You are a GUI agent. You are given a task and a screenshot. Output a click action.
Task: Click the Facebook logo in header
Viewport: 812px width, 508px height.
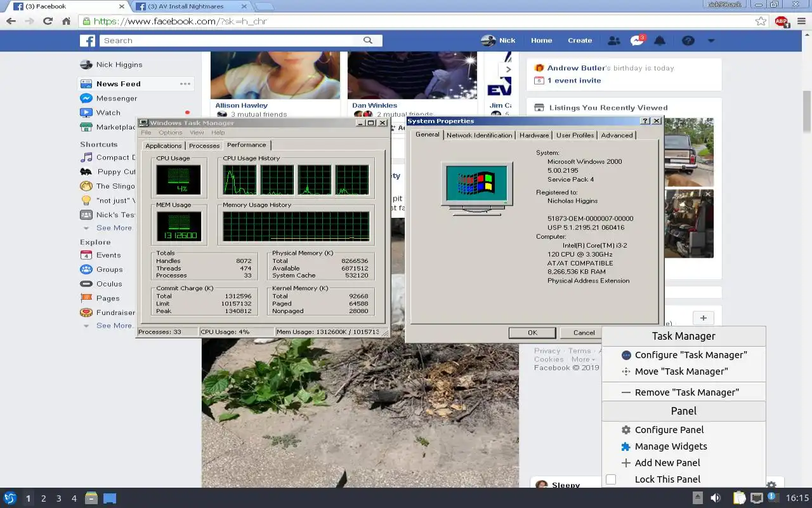[88, 41]
